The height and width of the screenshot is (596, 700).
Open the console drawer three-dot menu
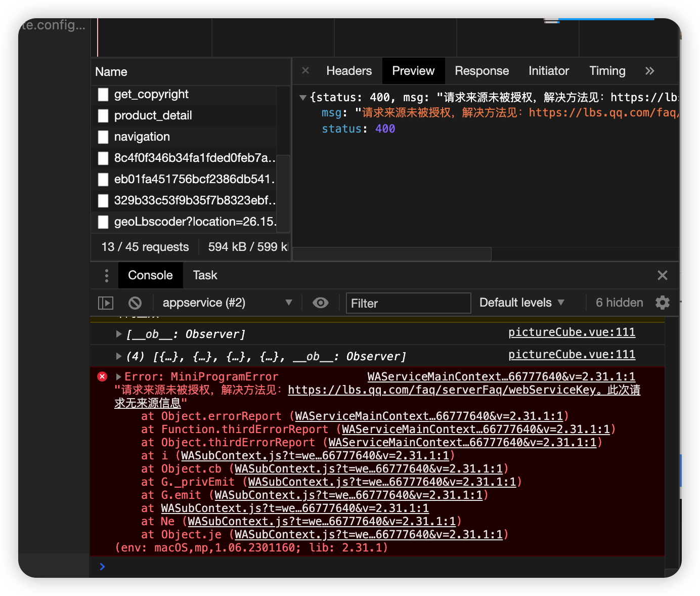106,275
